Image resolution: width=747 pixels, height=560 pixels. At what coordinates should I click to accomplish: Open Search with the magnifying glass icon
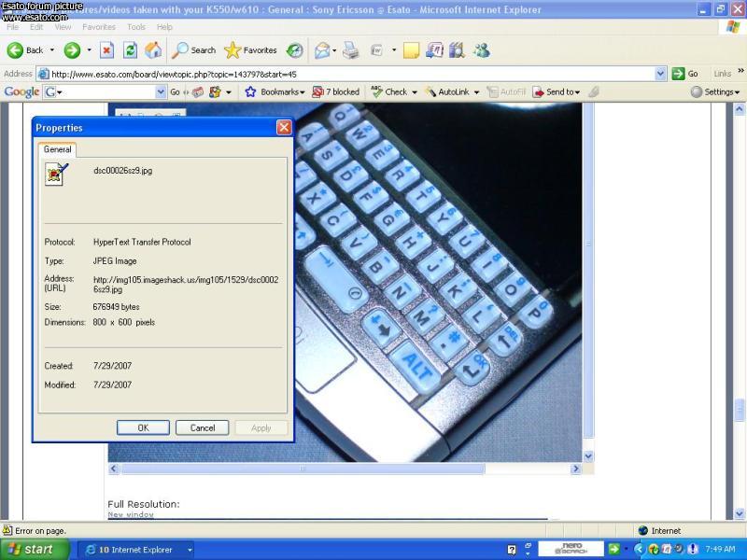[x=193, y=50]
